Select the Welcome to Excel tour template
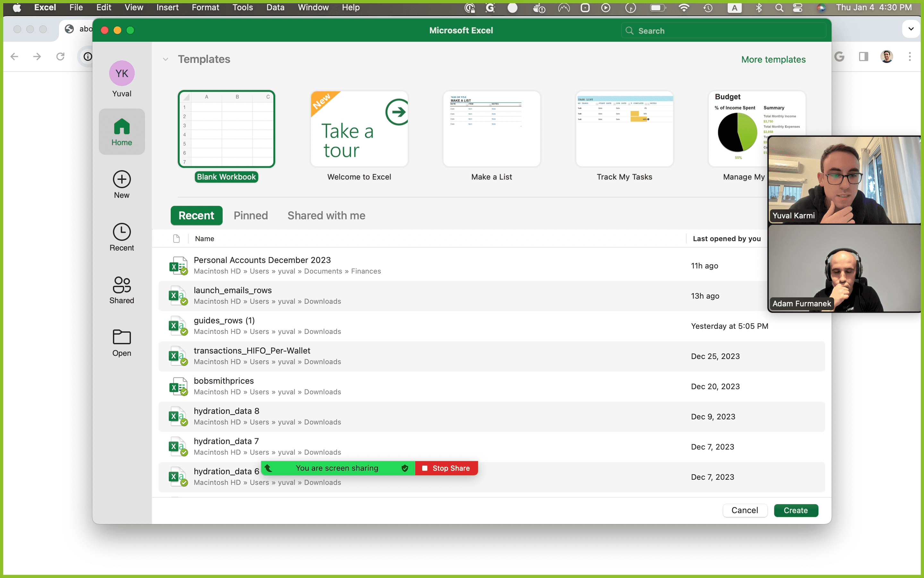 click(x=359, y=136)
